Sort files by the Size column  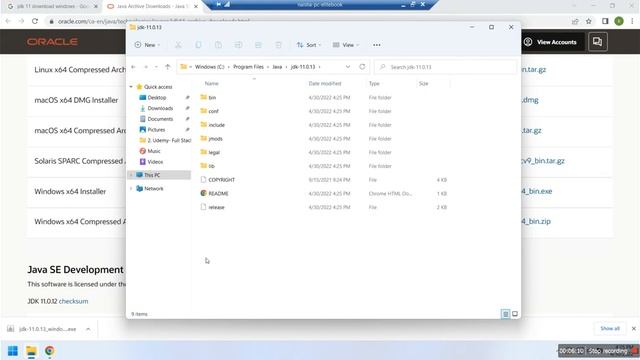tap(424, 84)
